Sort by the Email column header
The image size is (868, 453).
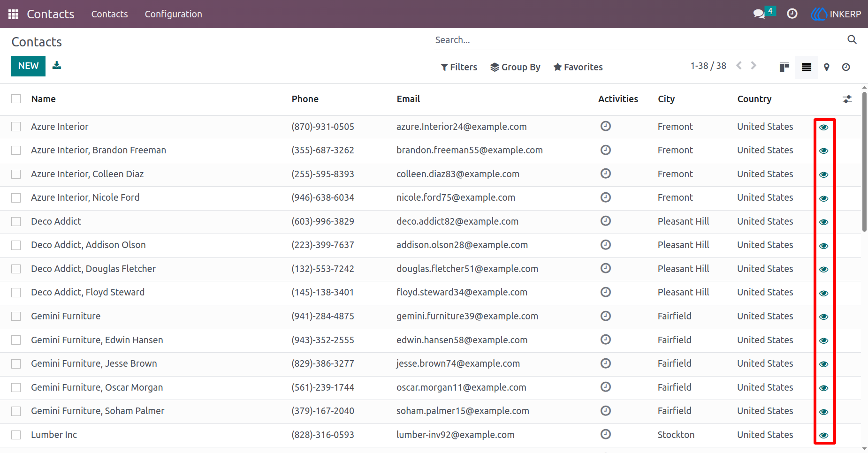tap(408, 99)
